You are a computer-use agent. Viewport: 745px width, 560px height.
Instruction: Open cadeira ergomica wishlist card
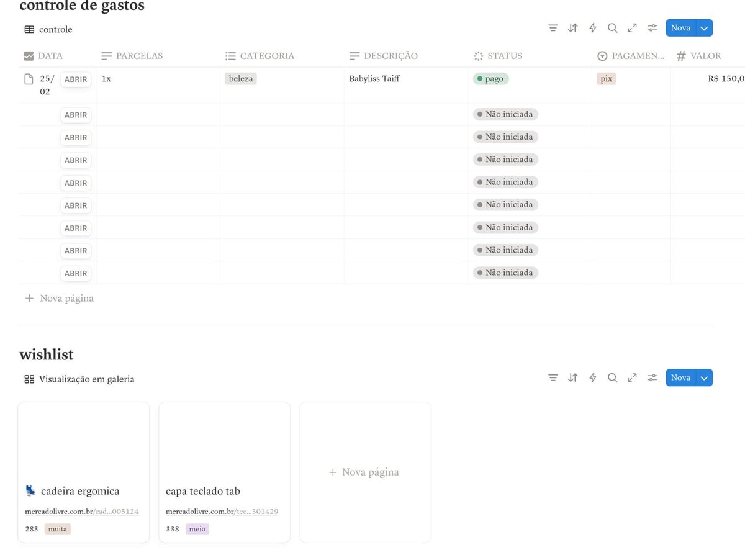[x=84, y=472]
